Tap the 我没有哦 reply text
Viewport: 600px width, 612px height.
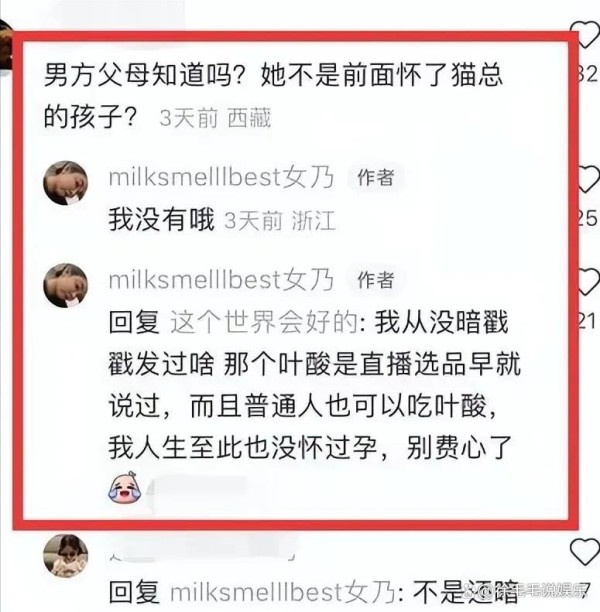pyautogui.click(x=162, y=219)
